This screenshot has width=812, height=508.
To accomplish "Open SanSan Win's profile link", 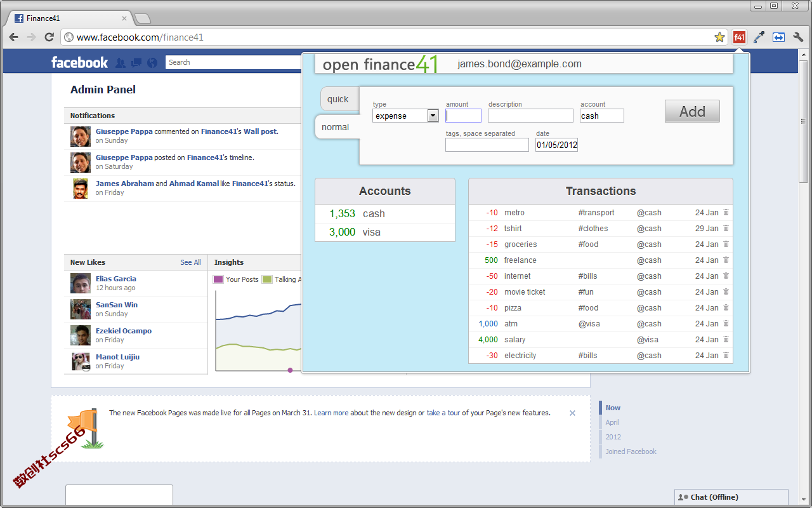I will pyautogui.click(x=117, y=305).
